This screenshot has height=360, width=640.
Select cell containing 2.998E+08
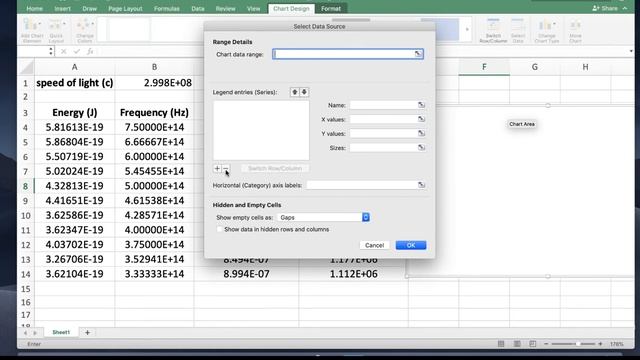[x=154, y=83]
